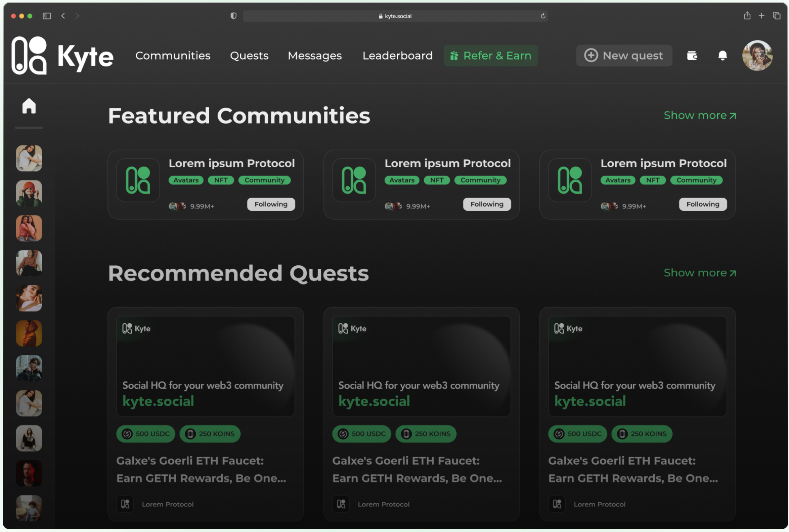Screen dimensions: 789x532
Task: Click the Kyte logo in header
Action: tap(63, 56)
